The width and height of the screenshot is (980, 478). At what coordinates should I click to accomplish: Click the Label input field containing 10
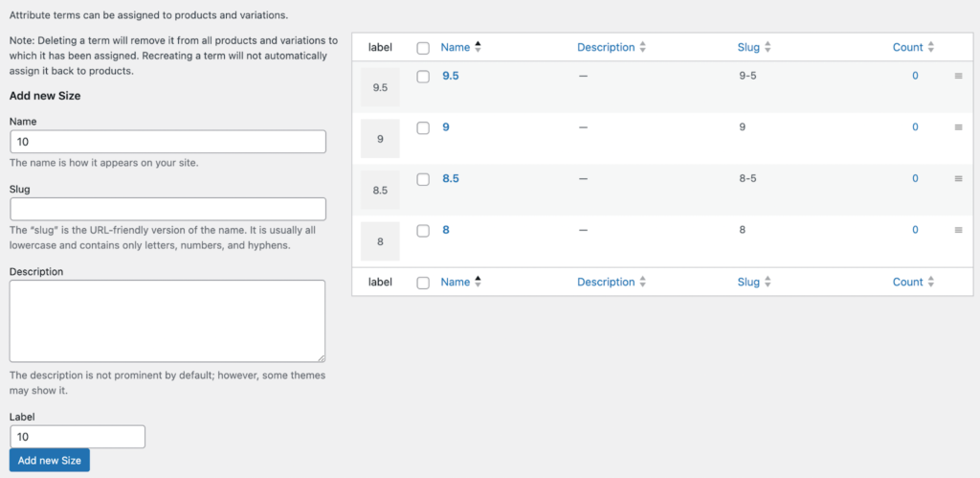point(78,437)
